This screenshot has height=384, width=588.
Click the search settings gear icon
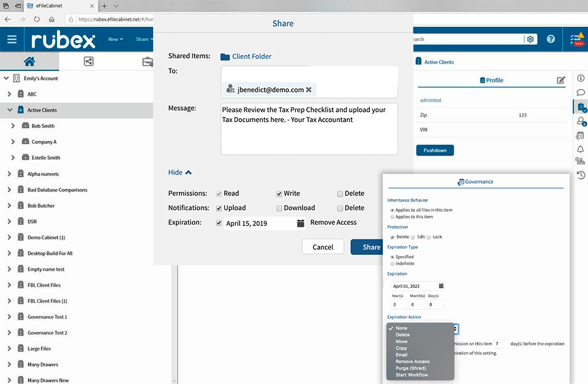(x=530, y=39)
